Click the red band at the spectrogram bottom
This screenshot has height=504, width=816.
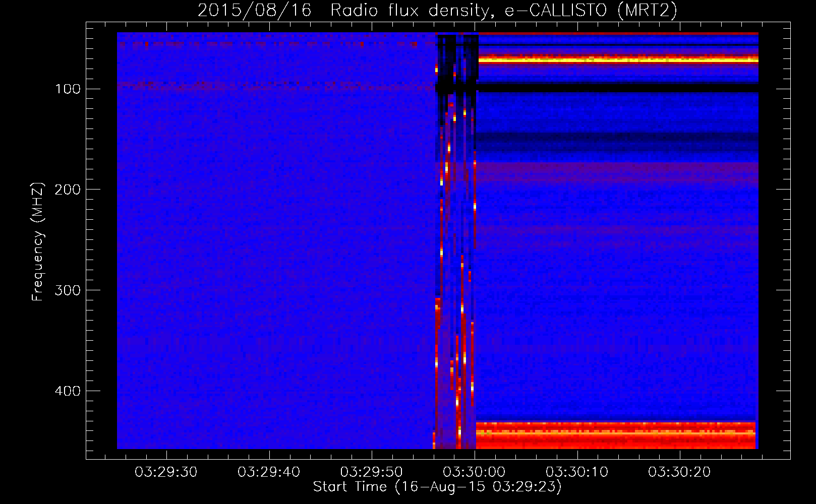616,435
